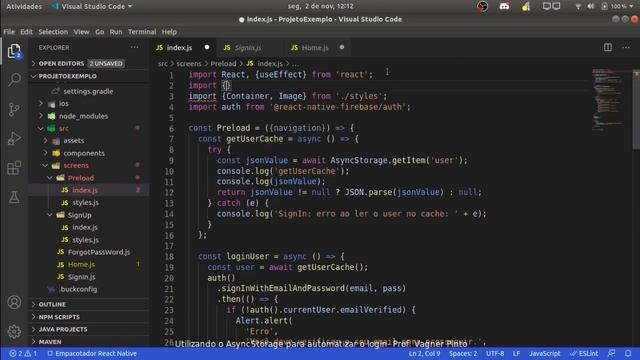This screenshot has height=360, width=640.
Task: Select the index.js editor tab
Action: tap(183, 48)
